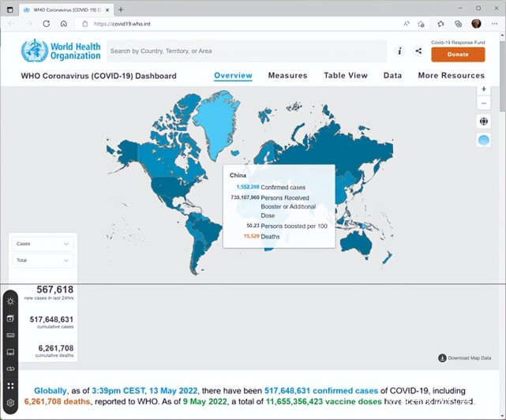
Task: Click 'WHO Coronavirus (COVID-19) Dashboard' heading
Action: pos(99,76)
